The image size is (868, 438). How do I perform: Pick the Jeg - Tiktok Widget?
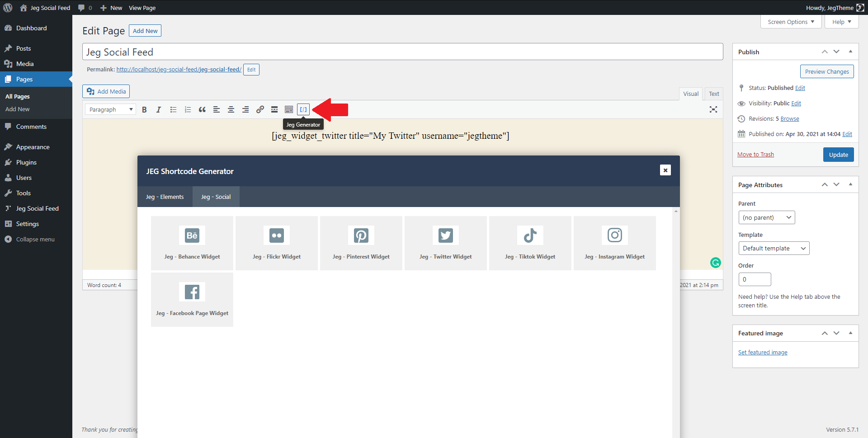point(530,243)
